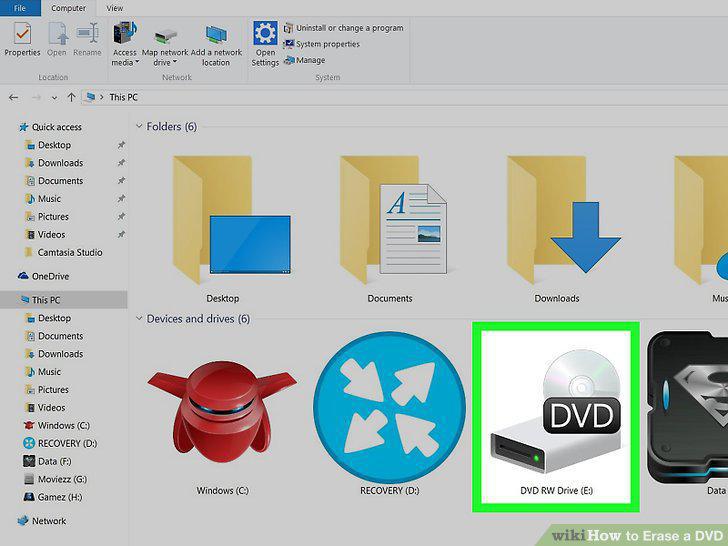Switch to the View ribbon tab

(115, 8)
